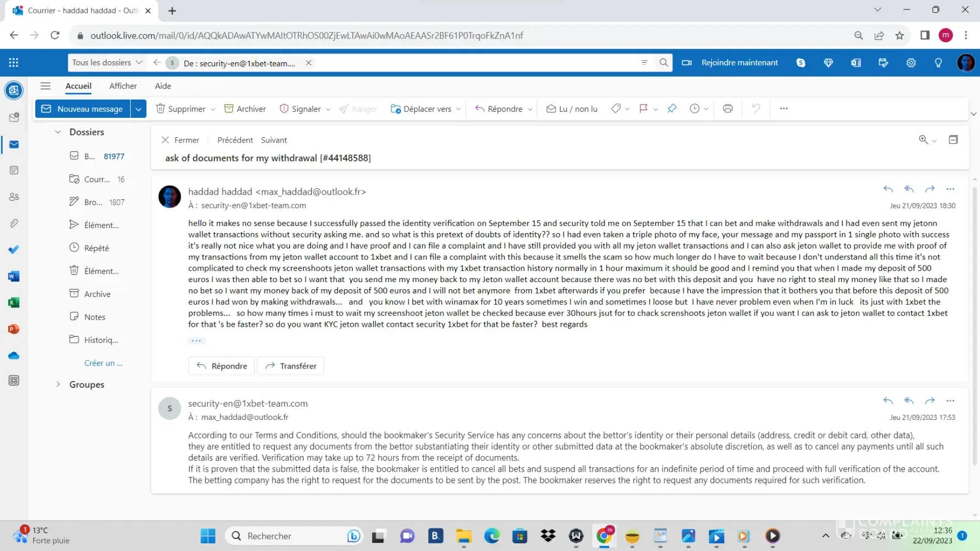
Task: Expand the Signaler options arrow
Action: (x=328, y=109)
